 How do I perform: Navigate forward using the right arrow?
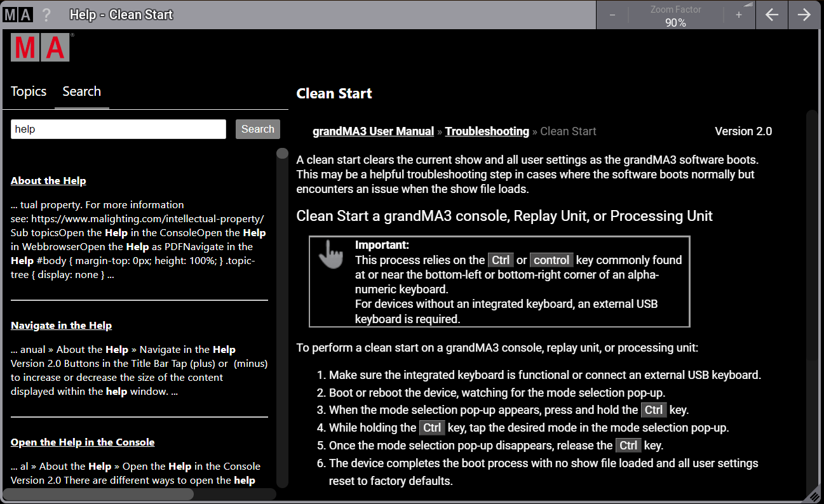tap(804, 14)
